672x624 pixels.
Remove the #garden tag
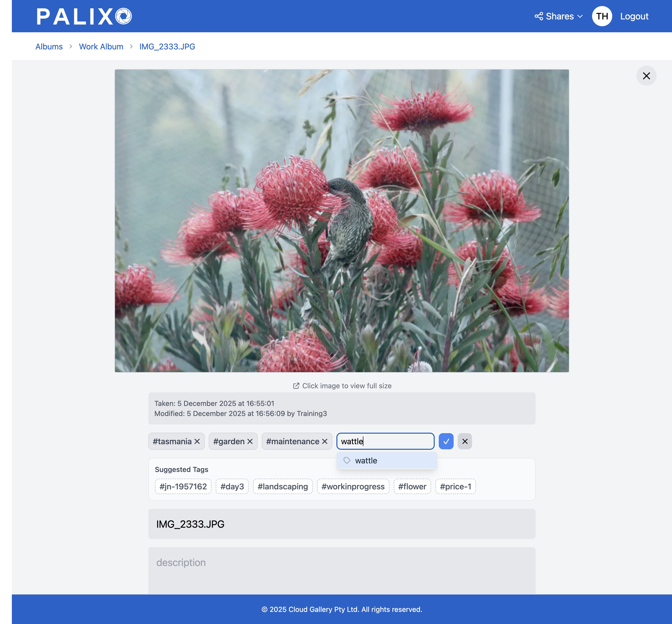click(250, 441)
